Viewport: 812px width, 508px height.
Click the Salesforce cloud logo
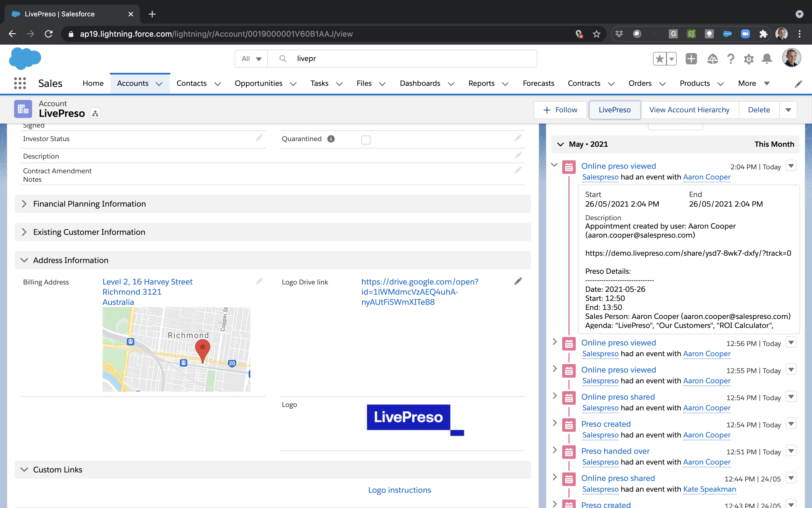(x=25, y=58)
